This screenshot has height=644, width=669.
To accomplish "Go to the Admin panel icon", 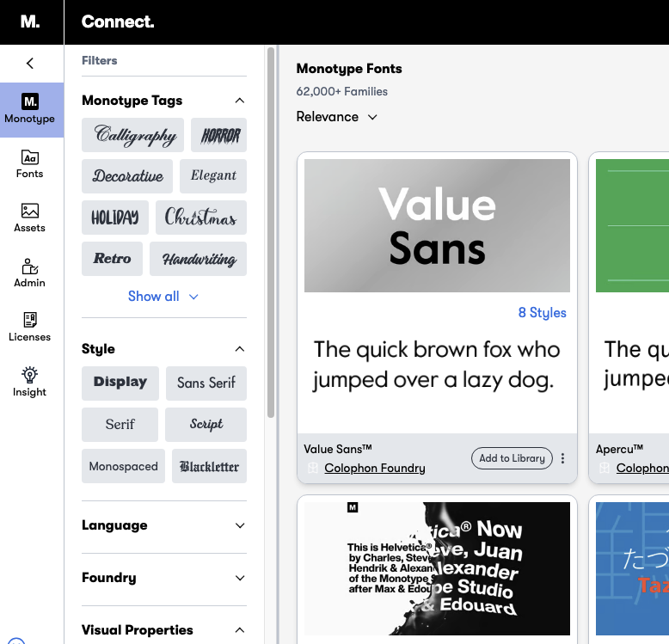I will click(x=30, y=273).
